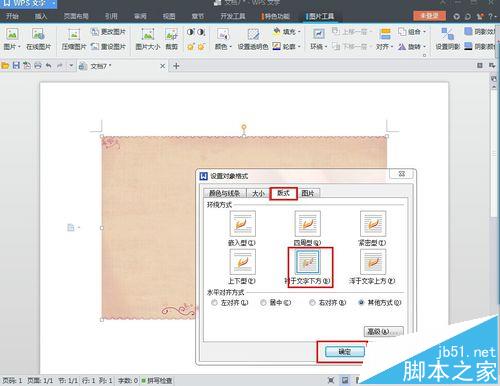Choose the 浮于文字上方 in front of text wrapping
Screen dimensions: 500x386
pos(372,267)
